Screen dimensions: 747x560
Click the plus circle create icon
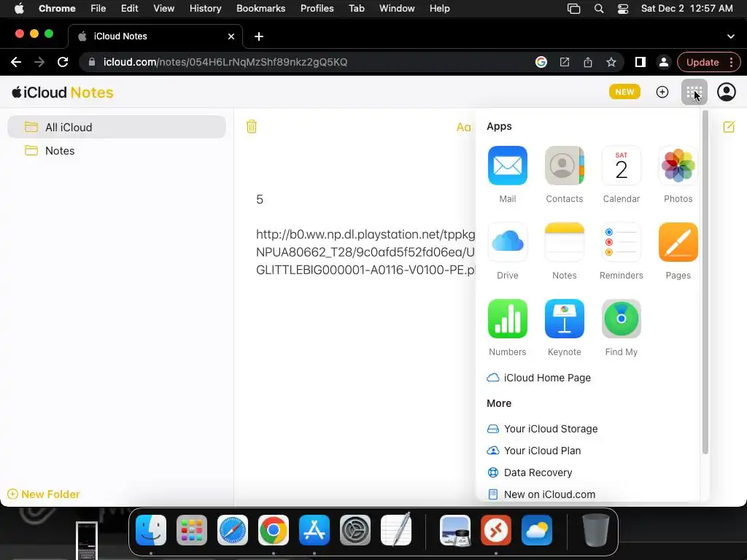[x=662, y=92]
